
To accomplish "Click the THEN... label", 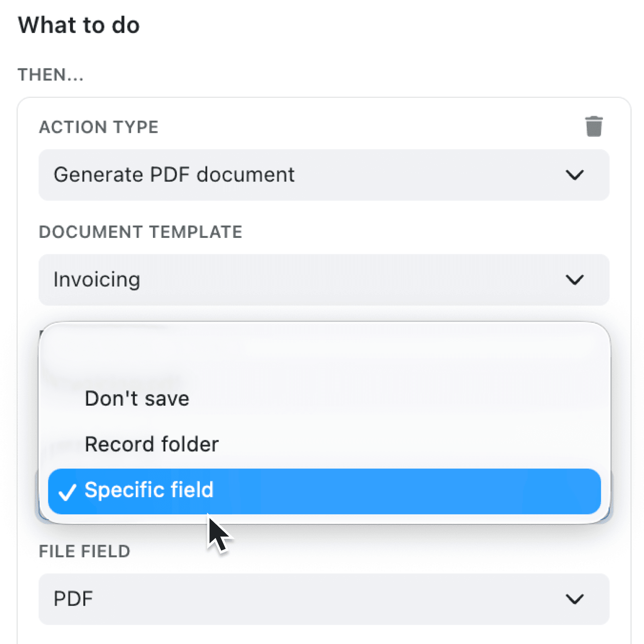I will point(51,74).
